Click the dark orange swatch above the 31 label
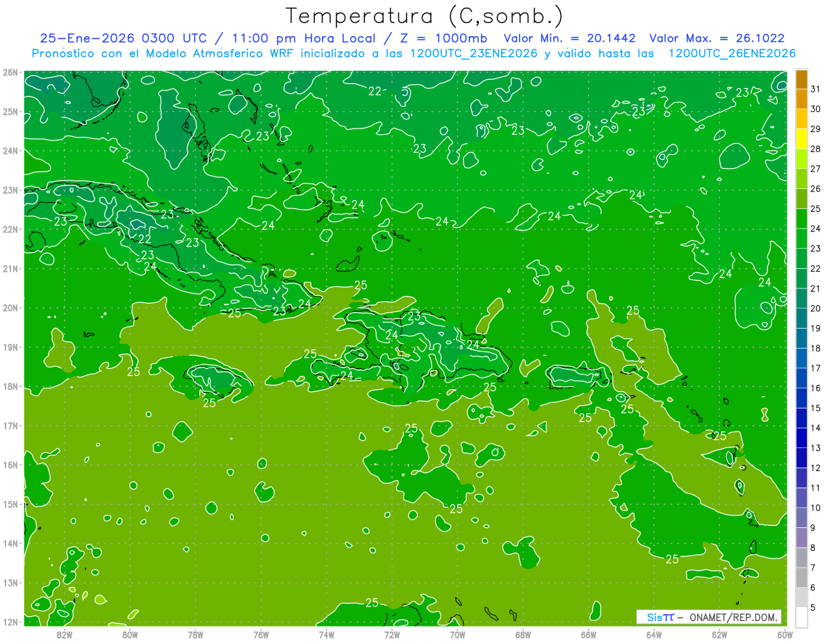The height and width of the screenshot is (644, 834). click(801, 79)
